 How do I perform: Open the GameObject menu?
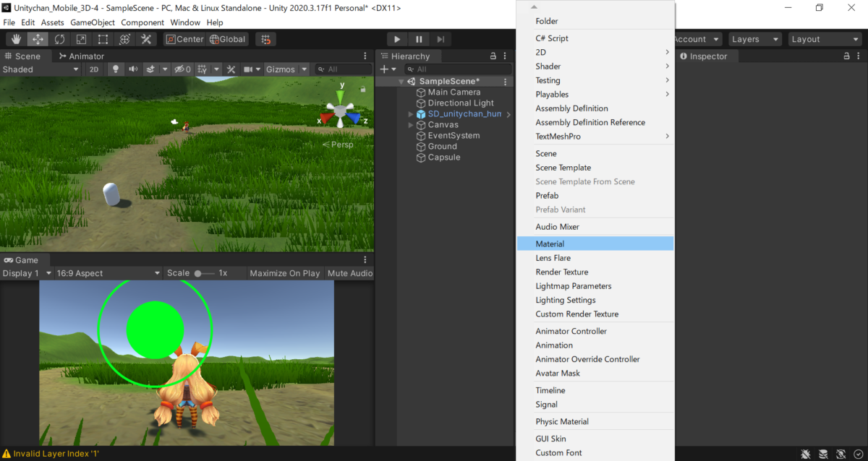93,22
